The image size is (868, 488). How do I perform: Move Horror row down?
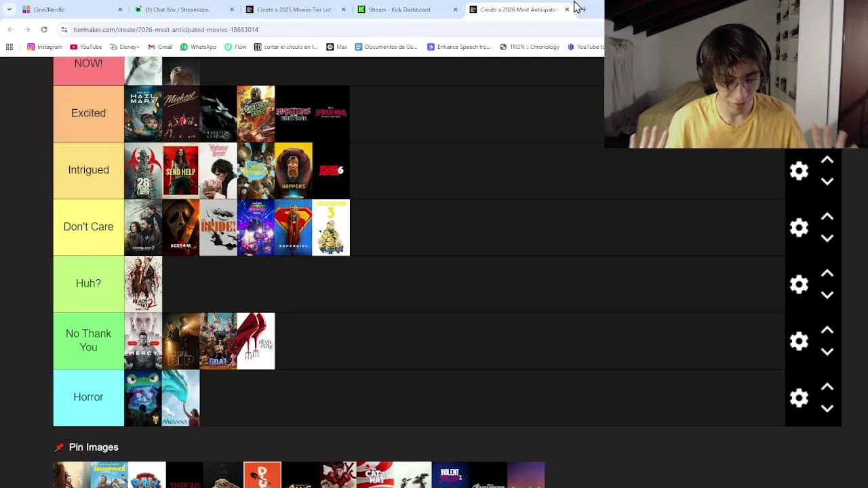coord(827,408)
